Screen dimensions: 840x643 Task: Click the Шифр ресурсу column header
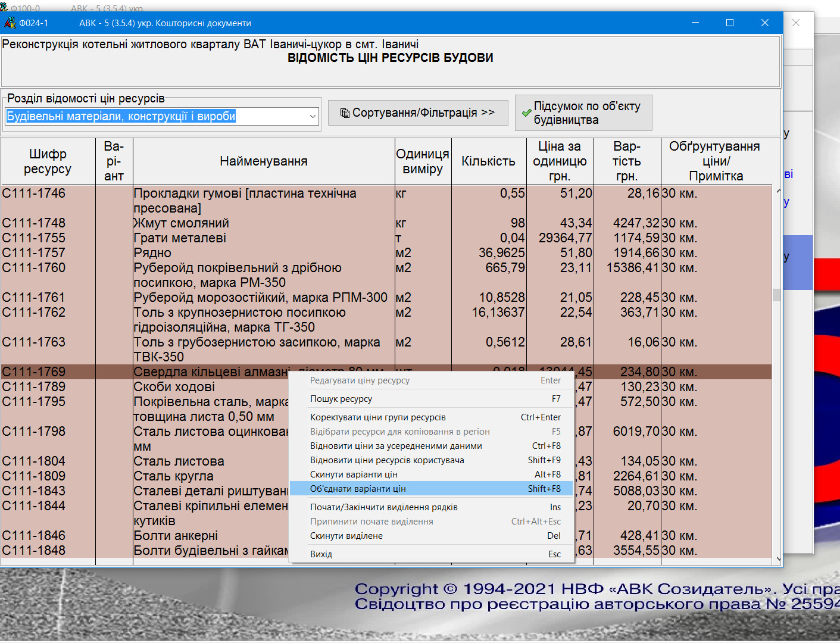point(48,161)
